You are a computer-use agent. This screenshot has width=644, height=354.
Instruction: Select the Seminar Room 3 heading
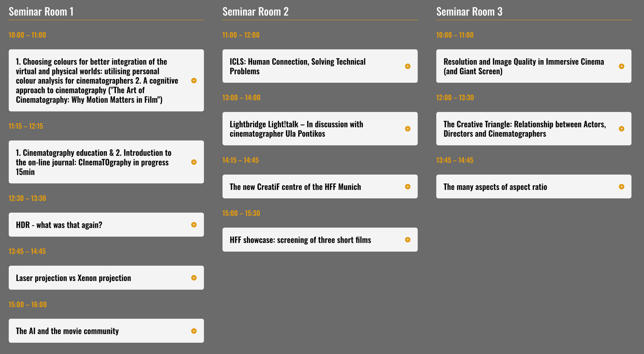(469, 12)
